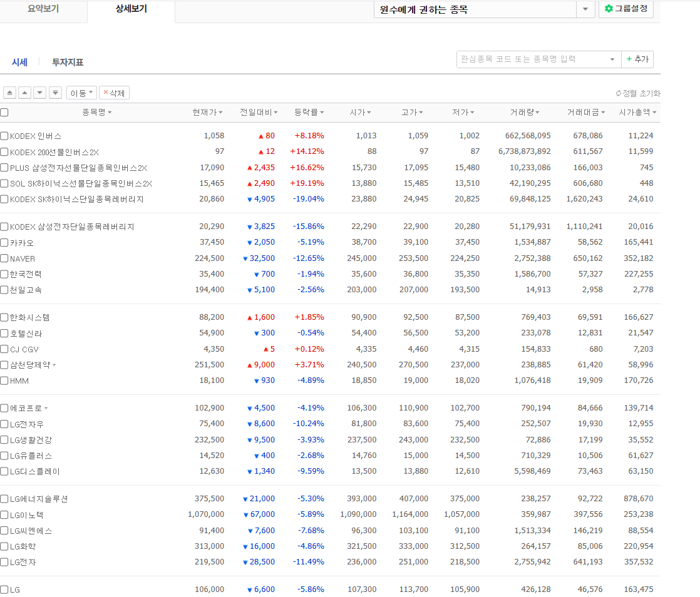
Task: Click 원수에게 권하는 종목 group name
Action: coord(424,9)
